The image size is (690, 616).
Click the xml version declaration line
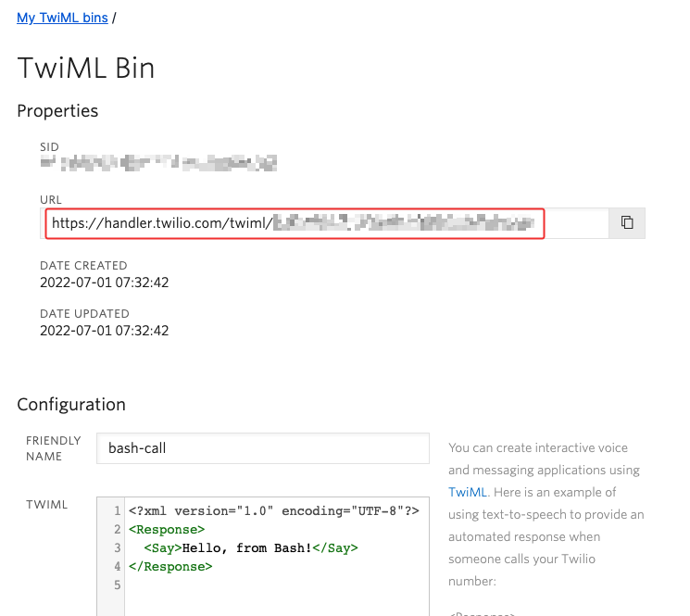point(274,511)
